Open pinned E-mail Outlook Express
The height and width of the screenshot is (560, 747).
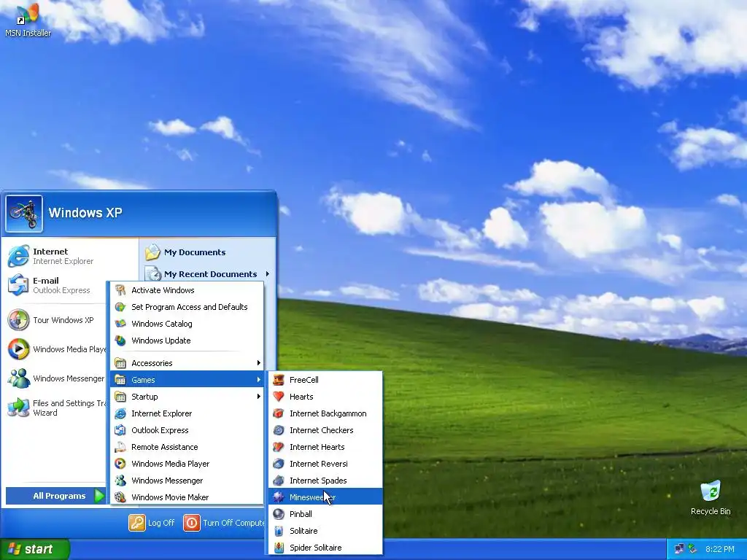(x=55, y=285)
